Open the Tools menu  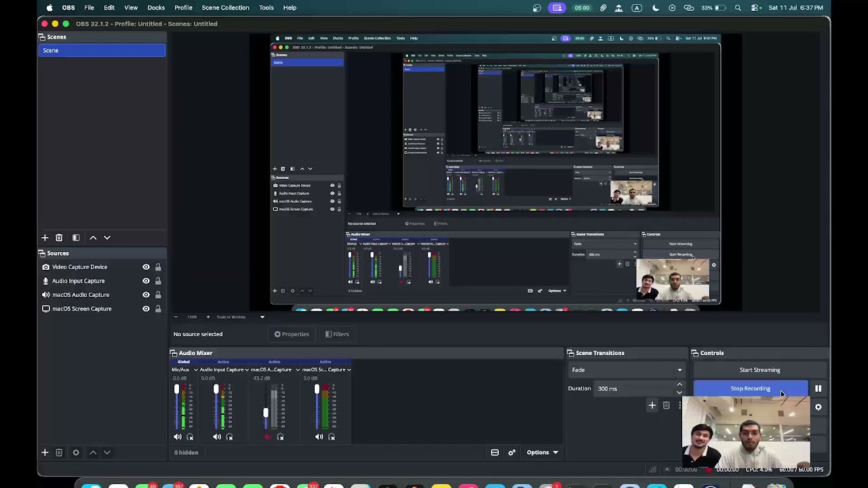click(266, 7)
